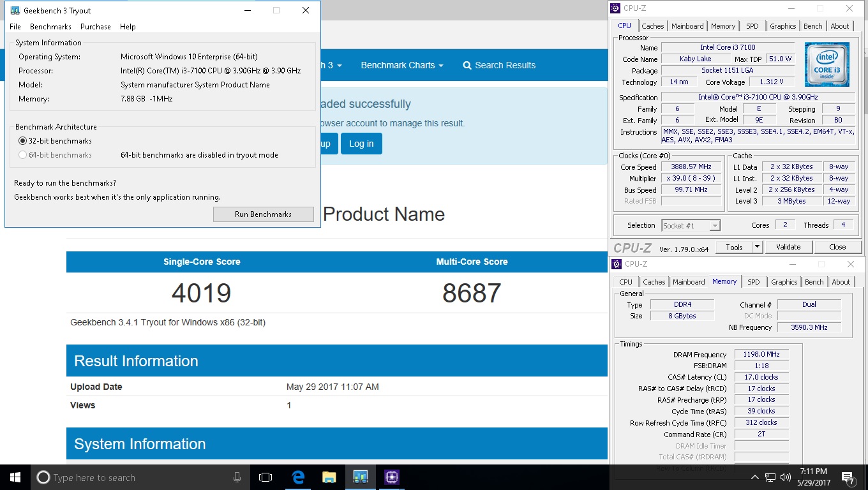Open the File menu in Geekbench
Screen dimensions: 868x490
tap(15, 27)
